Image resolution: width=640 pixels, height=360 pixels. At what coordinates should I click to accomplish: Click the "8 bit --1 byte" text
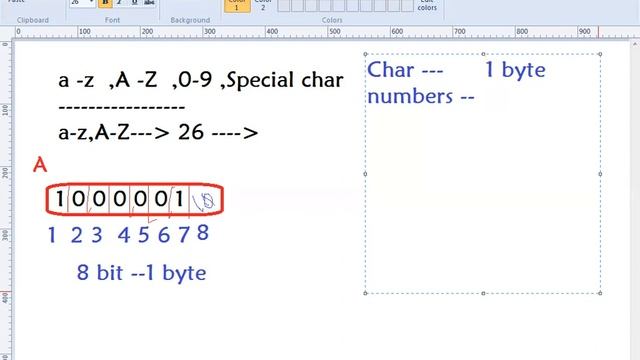coord(141,273)
